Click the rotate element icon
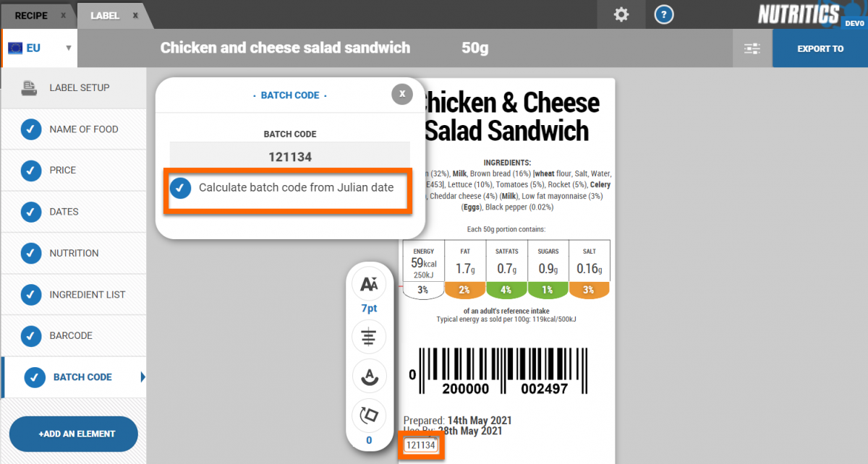The height and width of the screenshot is (464, 868). point(369,416)
